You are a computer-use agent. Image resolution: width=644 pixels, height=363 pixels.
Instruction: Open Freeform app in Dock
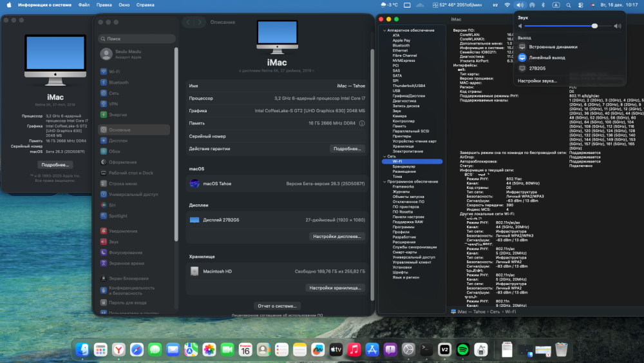[318, 350]
